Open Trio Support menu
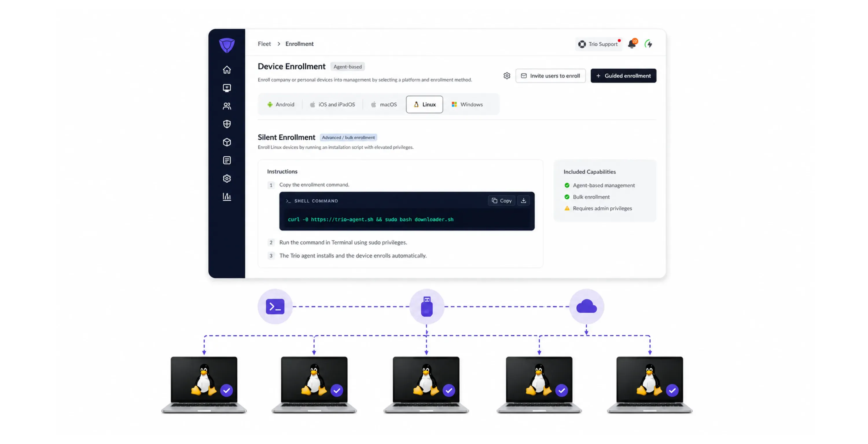 (x=598, y=44)
